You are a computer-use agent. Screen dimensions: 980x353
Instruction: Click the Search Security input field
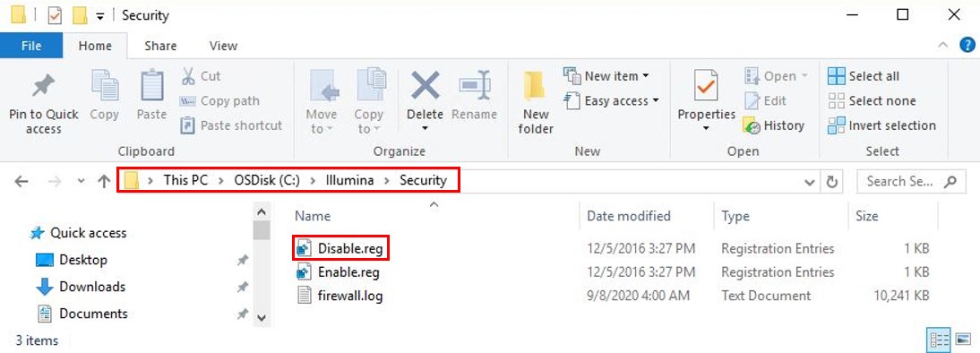[908, 181]
